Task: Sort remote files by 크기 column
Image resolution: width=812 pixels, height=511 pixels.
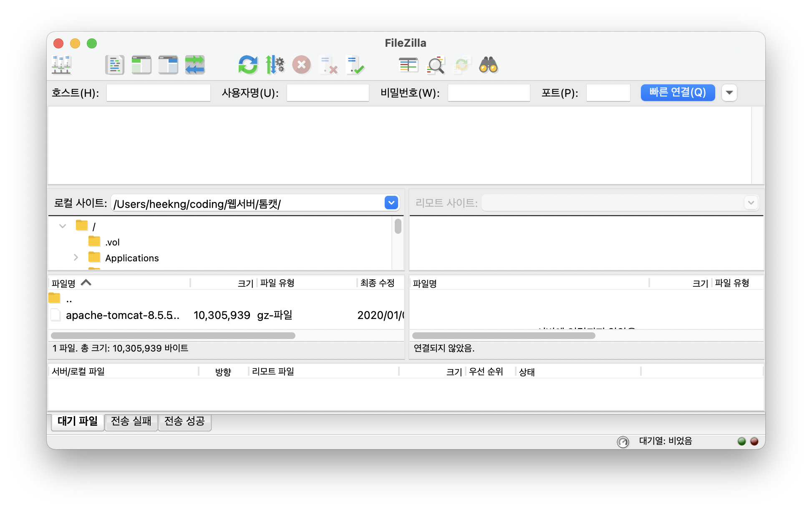Action: [681, 283]
